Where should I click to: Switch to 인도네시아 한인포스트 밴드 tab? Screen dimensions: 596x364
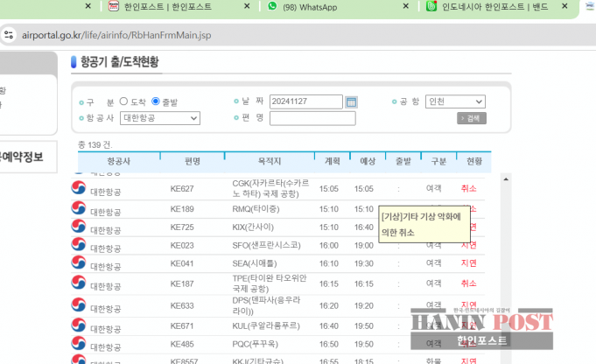coord(494,7)
